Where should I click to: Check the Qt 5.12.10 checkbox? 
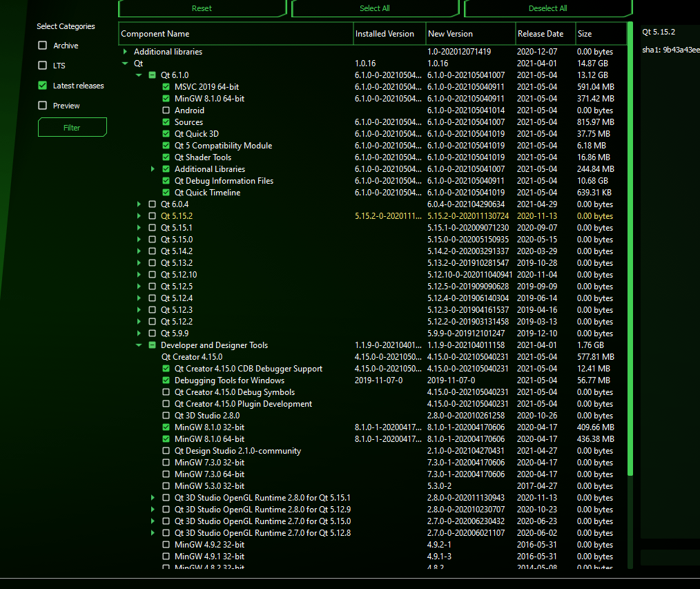pos(153,275)
